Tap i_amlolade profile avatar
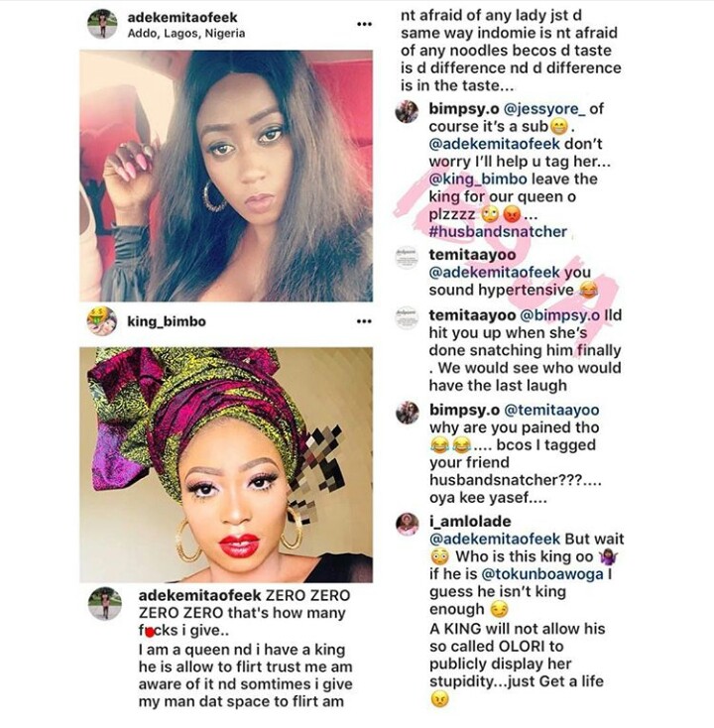 pyautogui.click(x=408, y=524)
